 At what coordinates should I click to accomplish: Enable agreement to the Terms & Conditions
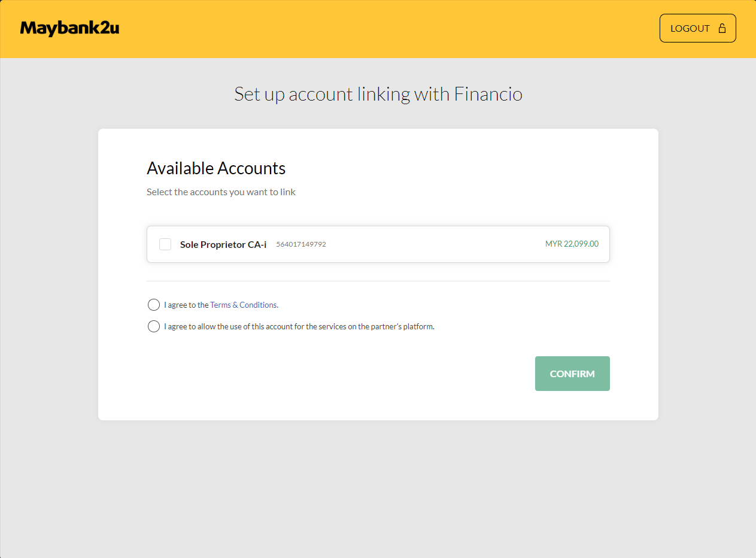pos(154,305)
